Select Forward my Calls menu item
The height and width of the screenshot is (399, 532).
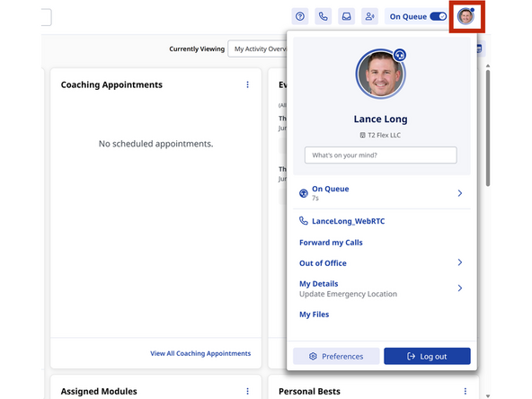click(331, 243)
